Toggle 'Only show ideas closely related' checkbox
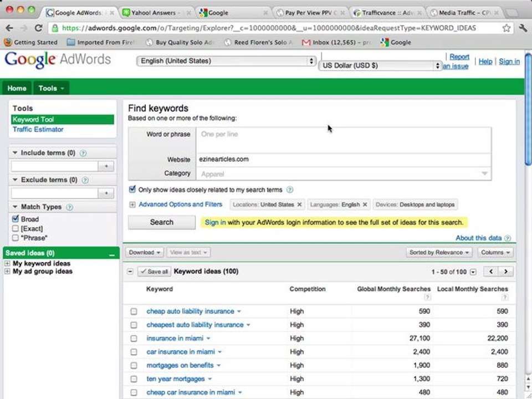 pyautogui.click(x=132, y=190)
